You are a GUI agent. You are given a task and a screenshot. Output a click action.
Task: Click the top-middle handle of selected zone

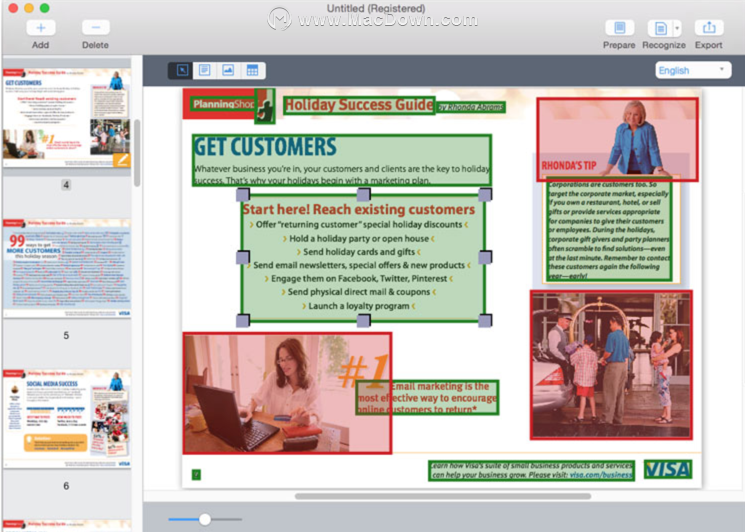click(x=363, y=194)
